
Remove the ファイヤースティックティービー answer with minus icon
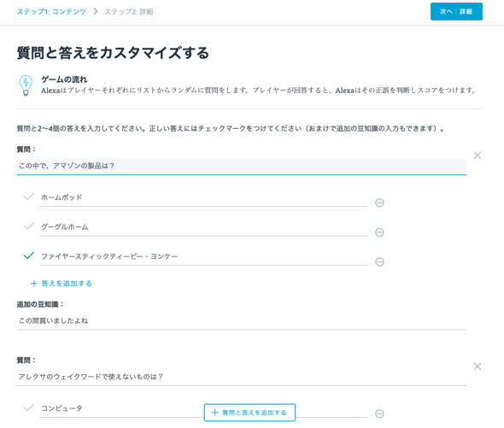(379, 262)
